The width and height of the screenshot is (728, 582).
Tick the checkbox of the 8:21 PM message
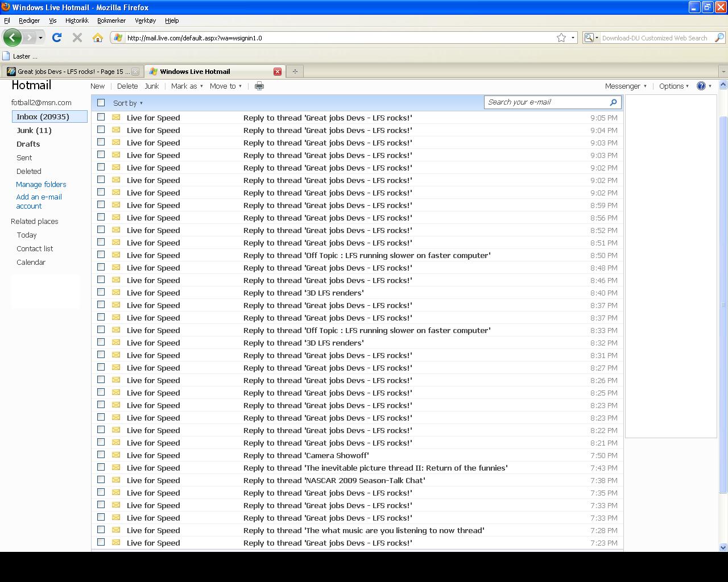(101, 442)
